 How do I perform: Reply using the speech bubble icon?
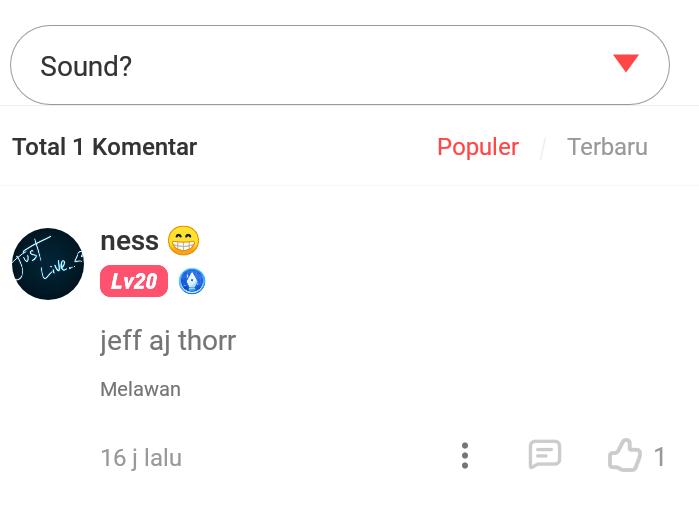[x=545, y=455]
